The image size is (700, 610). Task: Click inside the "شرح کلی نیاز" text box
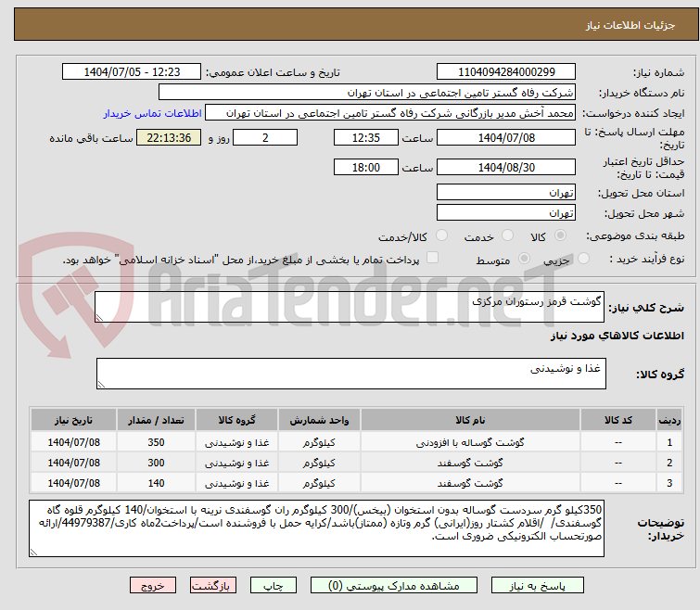350,308
